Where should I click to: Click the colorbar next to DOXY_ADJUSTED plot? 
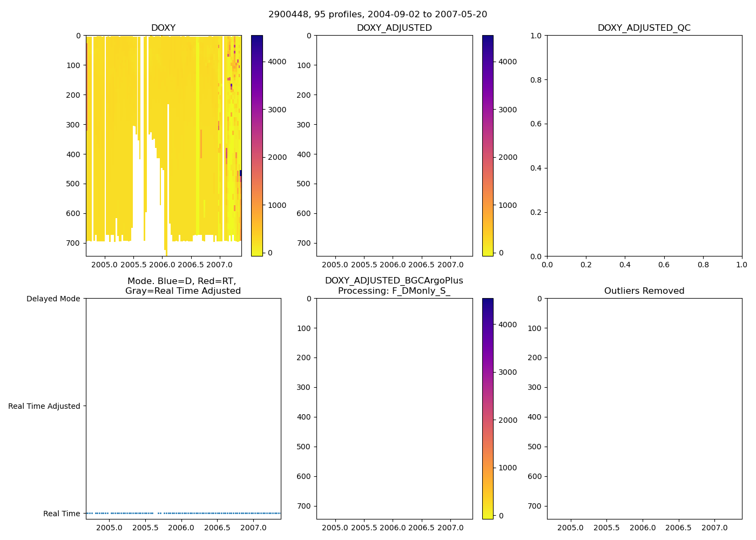coord(488,146)
